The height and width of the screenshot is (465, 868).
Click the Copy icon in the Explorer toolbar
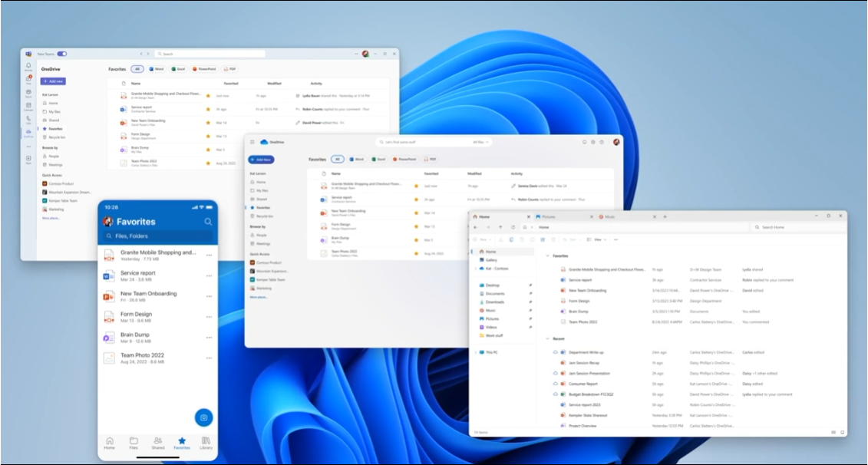512,239
